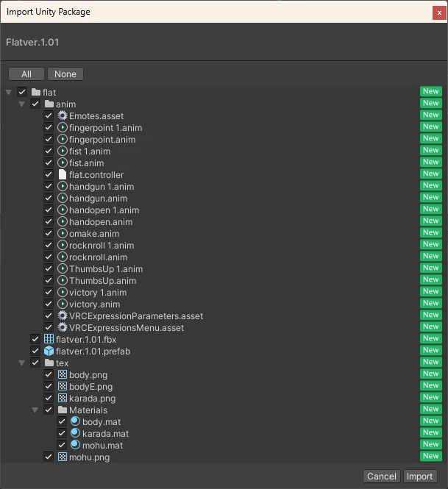Close the Import Unity Package window
The height and width of the screenshot is (489, 448).
tap(439, 13)
